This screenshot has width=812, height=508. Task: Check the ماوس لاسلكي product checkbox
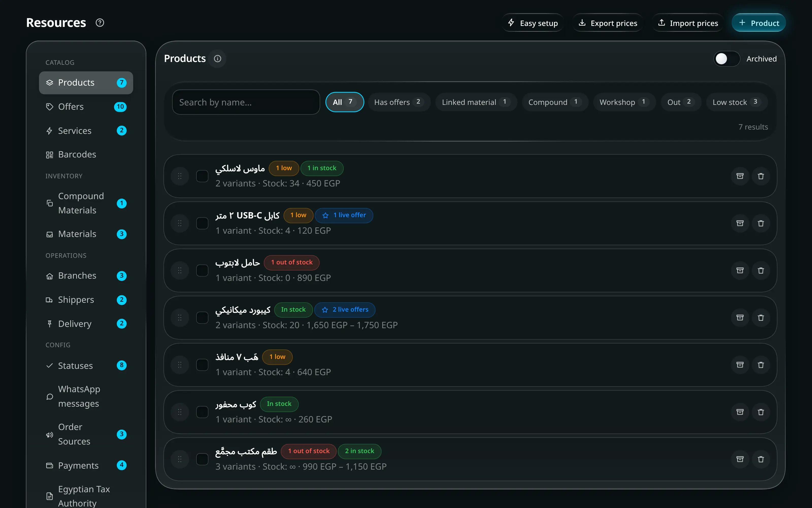(x=202, y=176)
